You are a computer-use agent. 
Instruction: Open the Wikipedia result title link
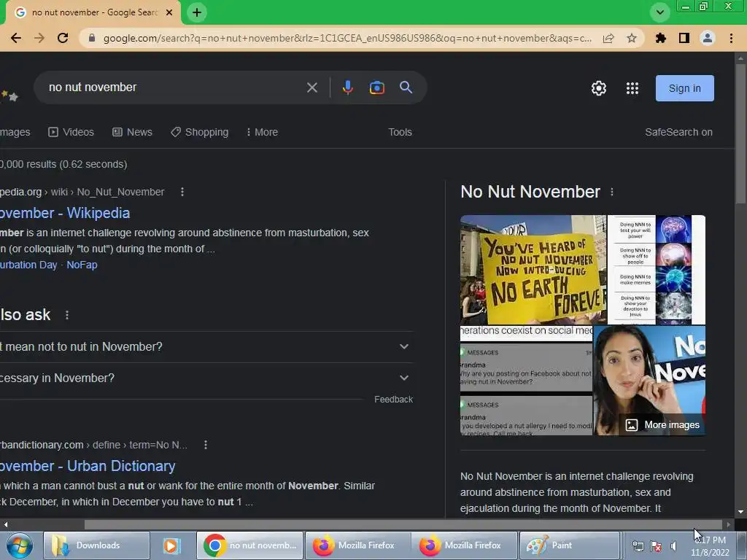pyautogui.click(x=65, y=213)
